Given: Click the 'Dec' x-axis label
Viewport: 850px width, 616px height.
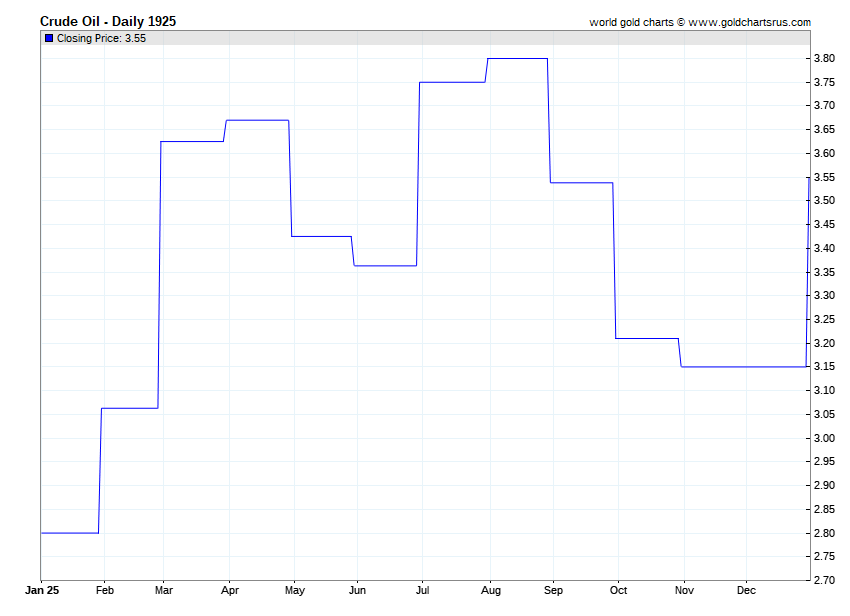Looking at the screenshot, I should click(x=746, y=590).
